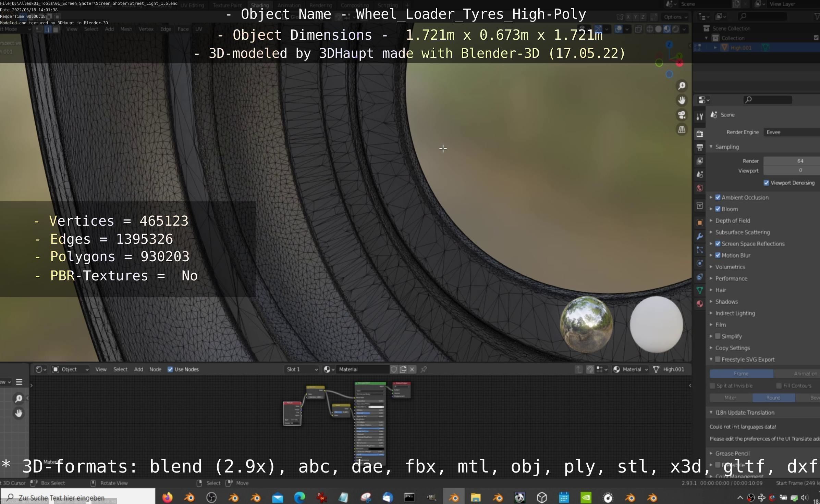
Task: Open the Add menu in node editor
Action: (138, 369)
